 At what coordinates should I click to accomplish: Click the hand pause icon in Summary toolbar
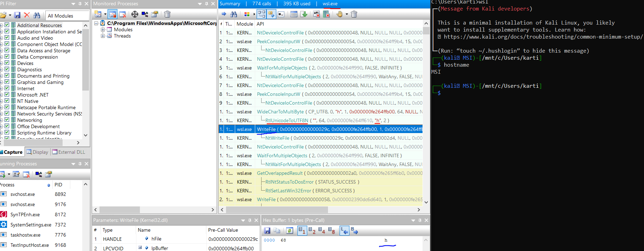click(339, 14)
